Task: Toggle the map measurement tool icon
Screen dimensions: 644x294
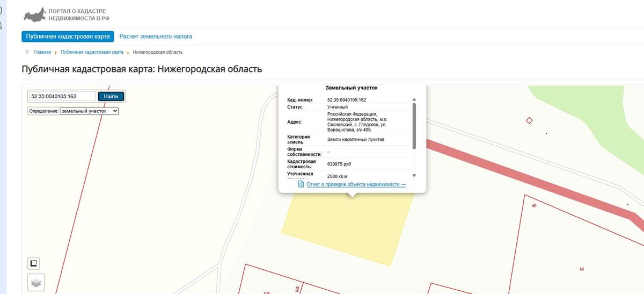Action: click(33, 263)
